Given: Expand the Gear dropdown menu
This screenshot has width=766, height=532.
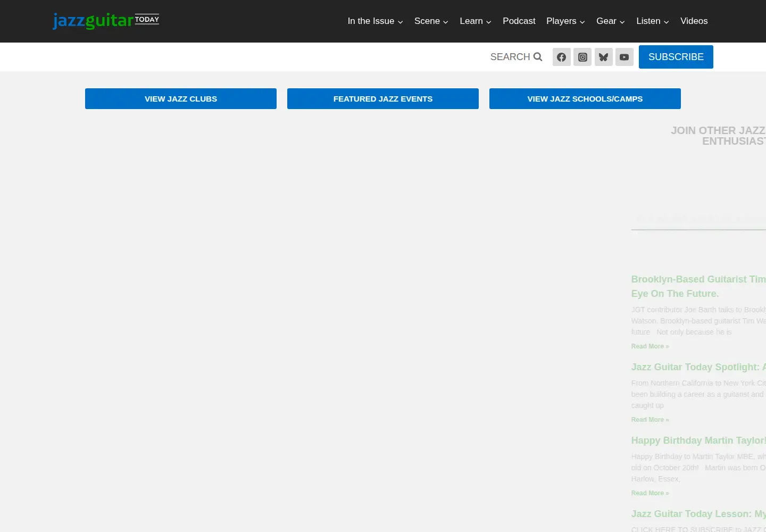Looking at the screenshot, I should (611, 21).
